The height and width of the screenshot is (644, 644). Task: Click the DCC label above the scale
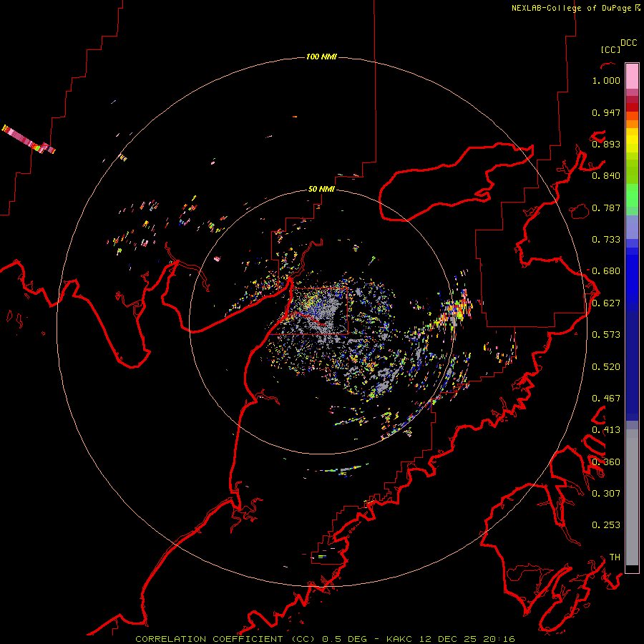[629, 43]
